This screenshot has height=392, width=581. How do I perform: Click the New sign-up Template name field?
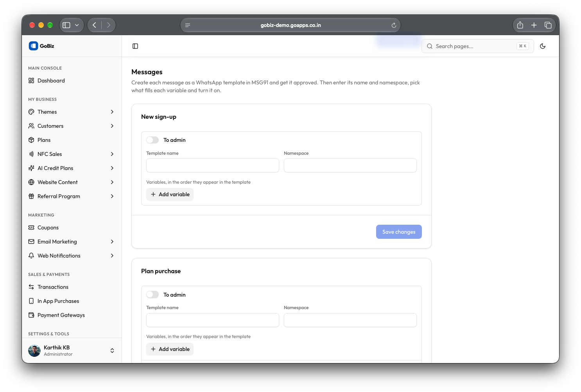213,165
